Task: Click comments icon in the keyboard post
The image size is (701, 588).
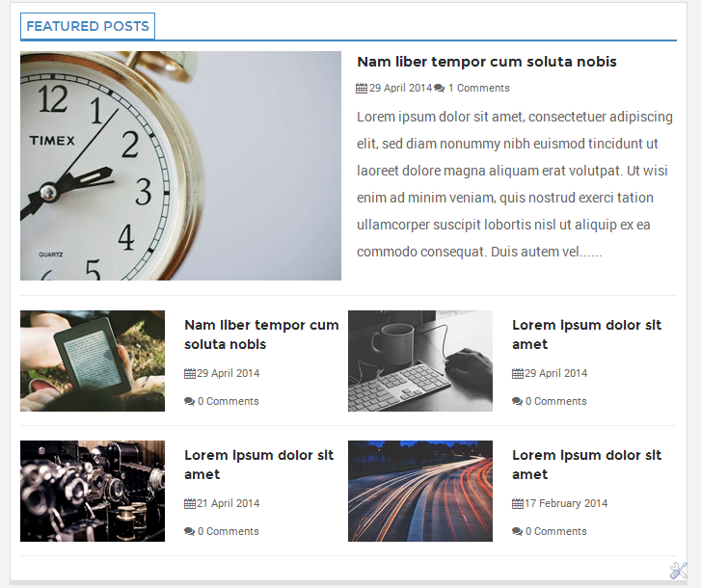Action: click(517, 401)
